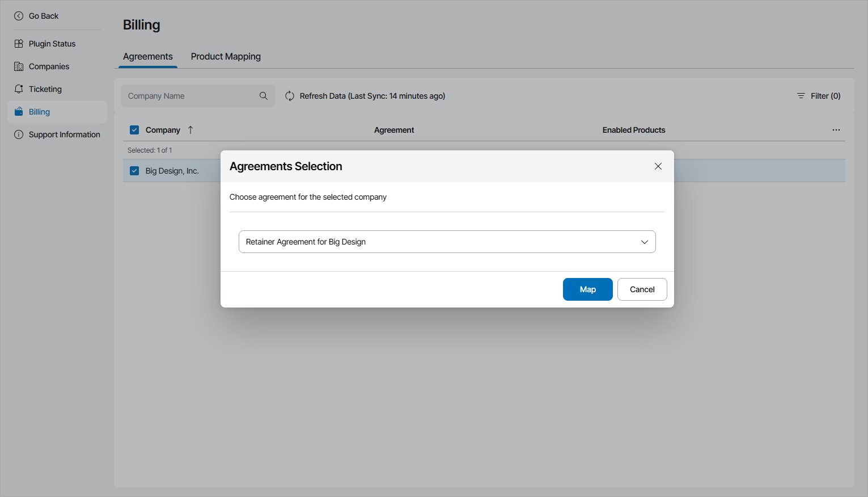The height and width of the screenshot is (497, 868).
Task: Open Support Information via its info icon
Action: (19, 134)
